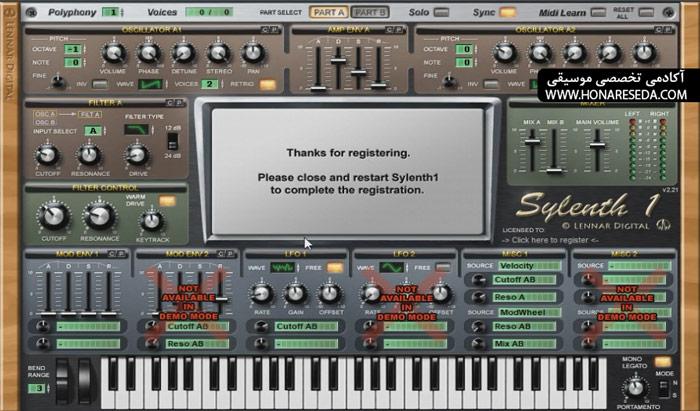The height and width of the screenshot is (411, 700).
Task: Click the Filter A Cutoff knob
Action: [x=47, y=155]
